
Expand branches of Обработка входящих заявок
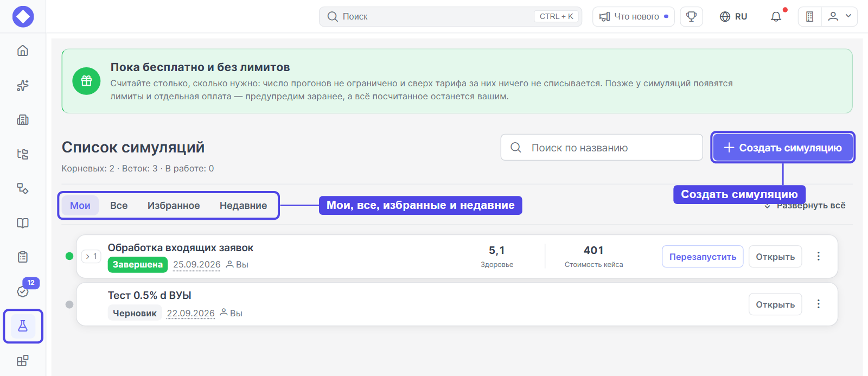[x=91, y=256]
